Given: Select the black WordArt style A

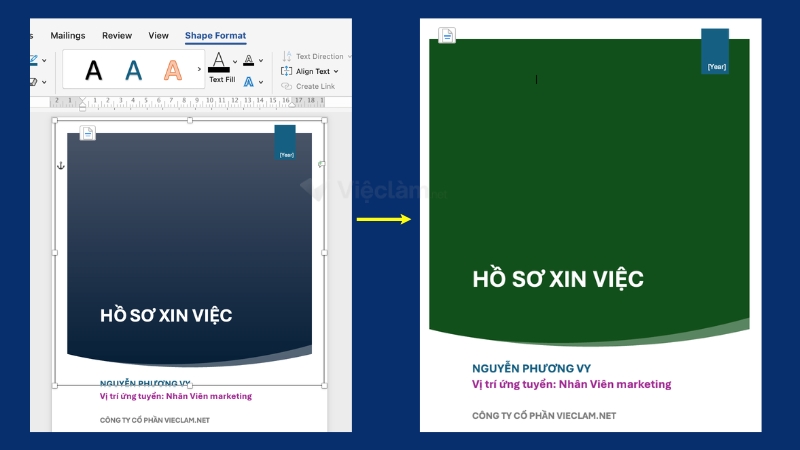Looking at the screenshot, I should (x=93, y=70).
